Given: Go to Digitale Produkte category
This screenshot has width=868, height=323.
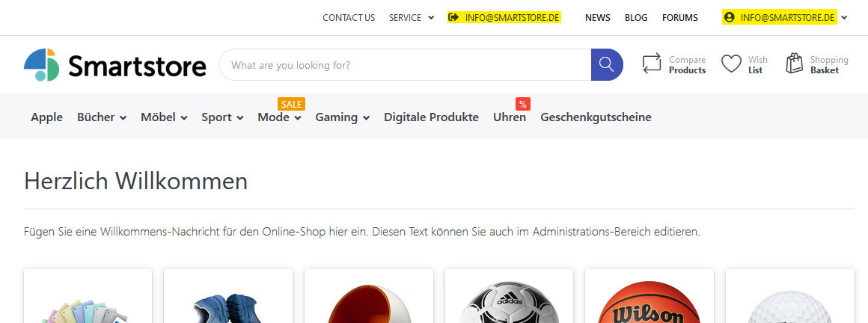Looking at the screenshot, I should (431, 117).
